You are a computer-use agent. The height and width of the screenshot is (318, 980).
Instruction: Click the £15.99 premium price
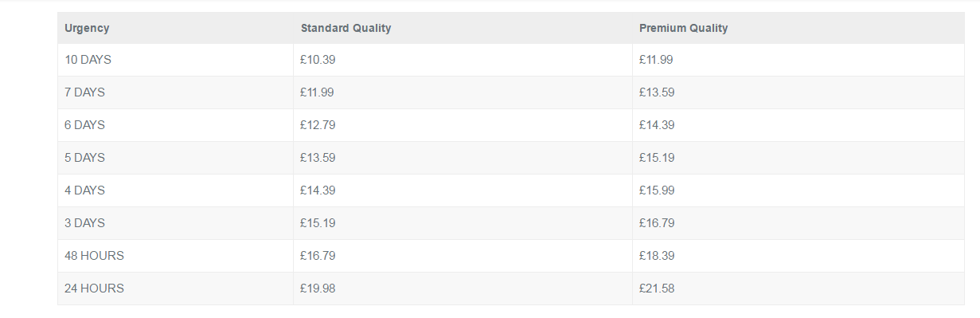(657, 190)
